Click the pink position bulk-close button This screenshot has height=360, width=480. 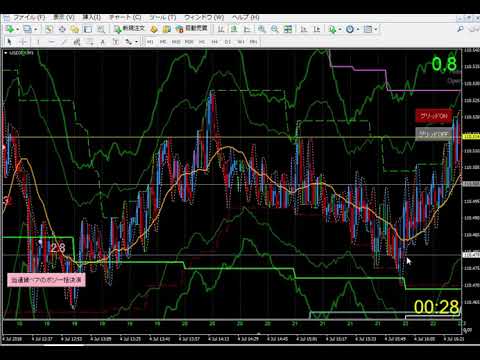coord(46,280)
